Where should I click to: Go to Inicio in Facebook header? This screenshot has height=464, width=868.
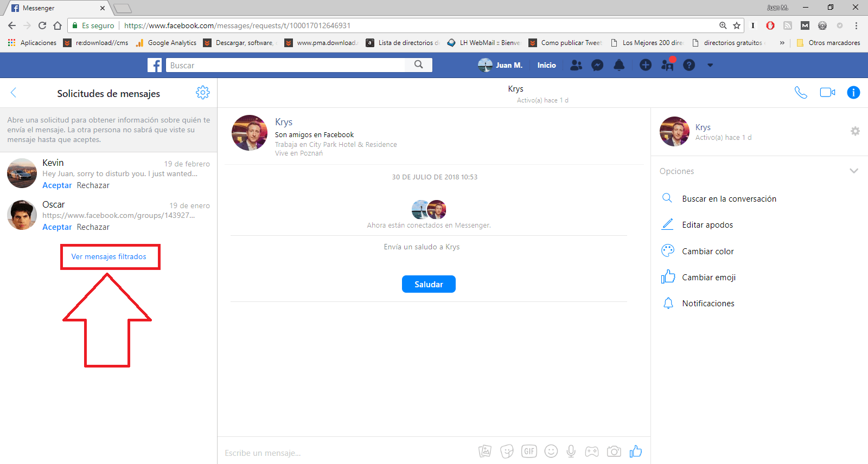546,65
